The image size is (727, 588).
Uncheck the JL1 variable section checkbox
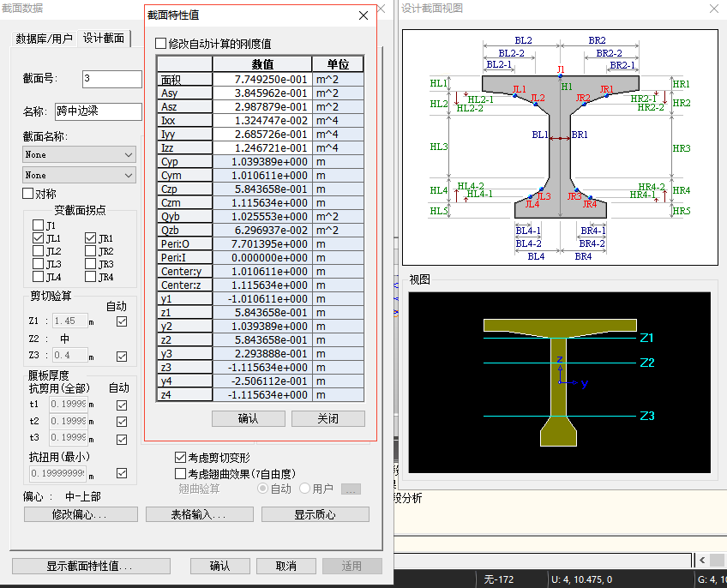pyautogui.click(x=38, y=238)
